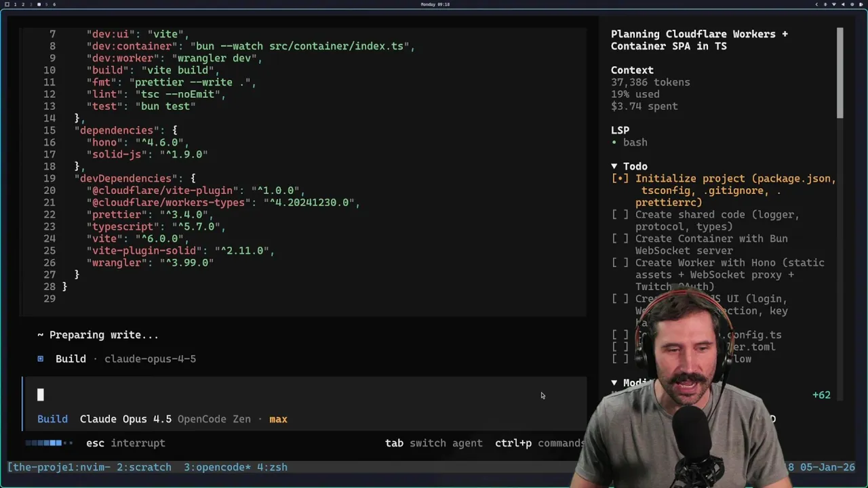Switch to tmux window 2:scratch
This screenshot has width=868, height=488.
click(x=144, y=467)
